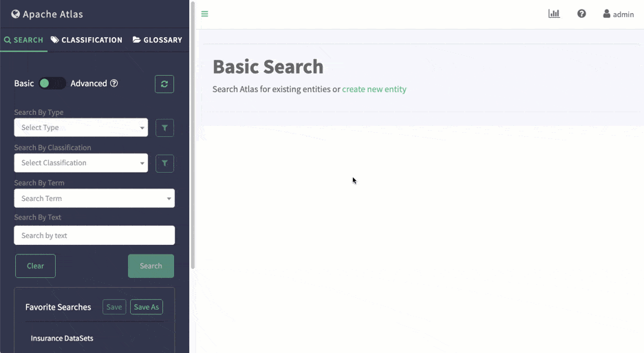The width and height of the screenshot is (644, 353).
Task: Open the Search Term dropdown
Action: tap(94, 198)
